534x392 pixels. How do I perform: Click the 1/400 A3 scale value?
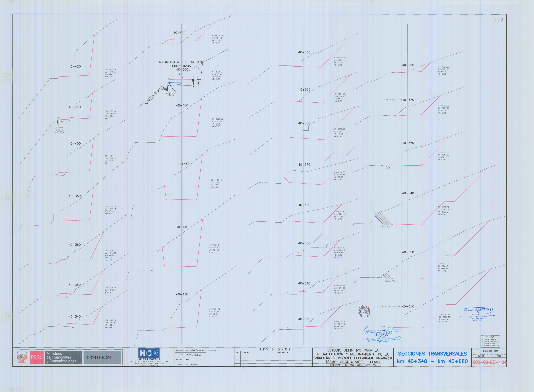[498, 356]
